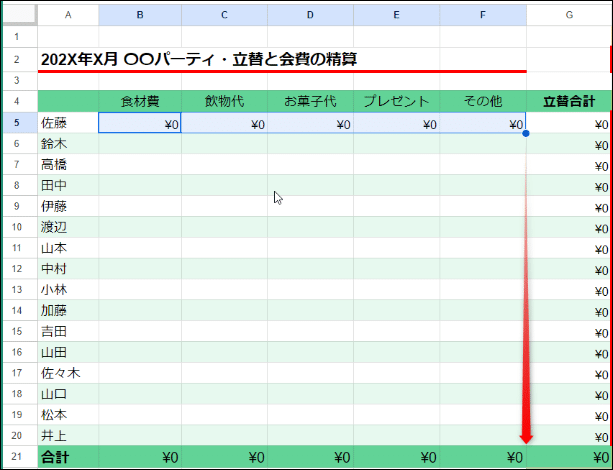Select the name cell 山田
Image resolution: width=613 pixels, height=470 pixels.
[68, 352]
